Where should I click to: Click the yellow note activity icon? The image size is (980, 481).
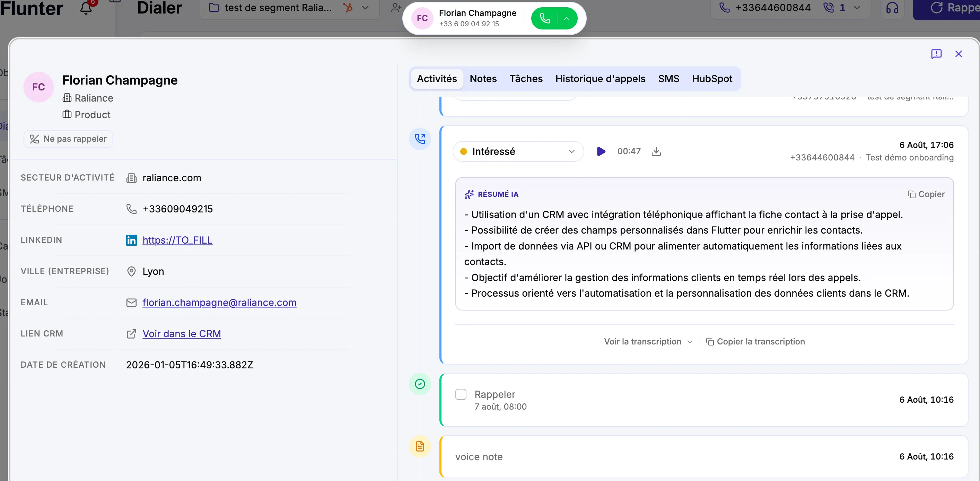[420, 446]
